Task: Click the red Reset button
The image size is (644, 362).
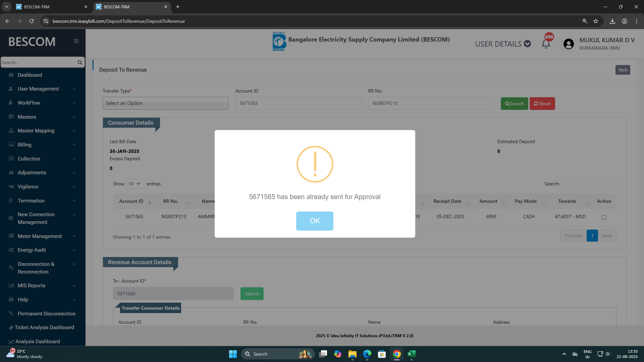Action: 542,104
